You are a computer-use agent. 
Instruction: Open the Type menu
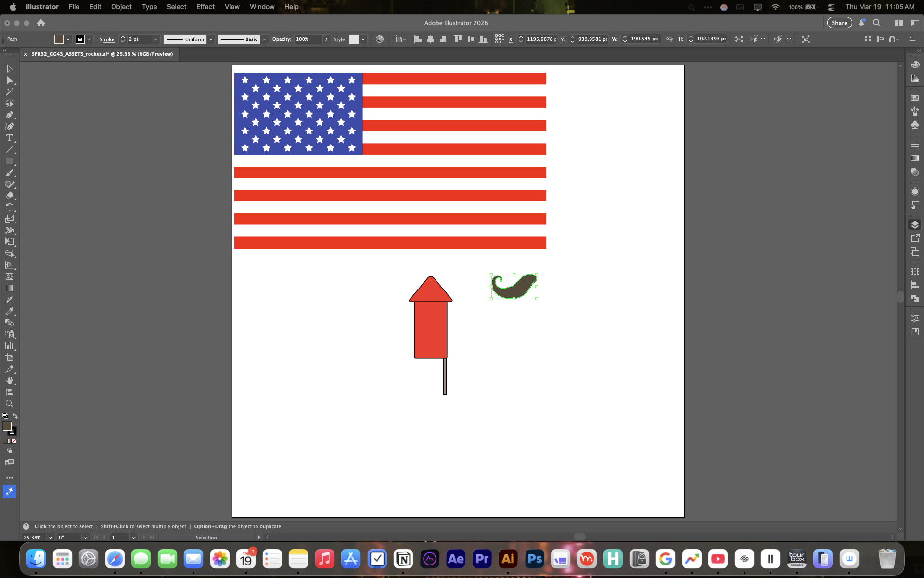pyautogui.click(x=149, y=7)
